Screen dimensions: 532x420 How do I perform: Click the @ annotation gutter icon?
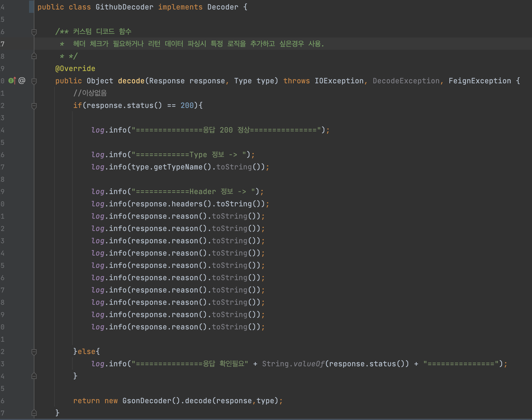pos(22,81)
